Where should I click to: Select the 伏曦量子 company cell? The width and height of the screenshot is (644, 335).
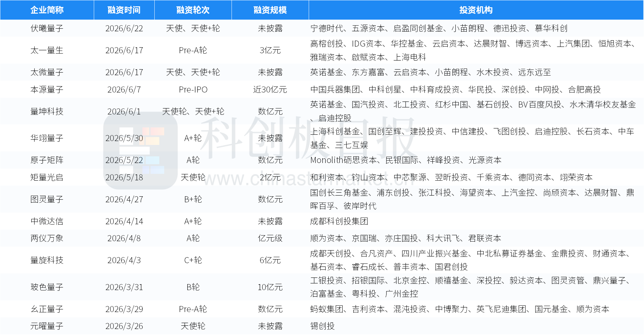point(47,28)
